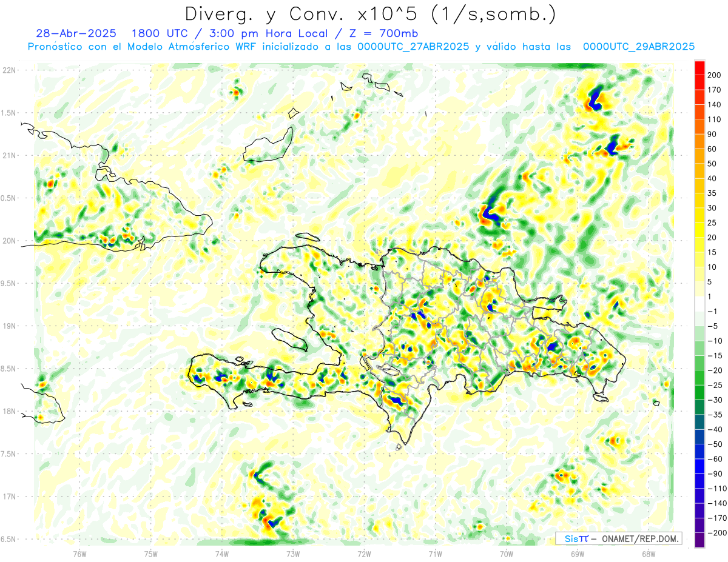Viewport: 728px width, 562px height.
Task: Click the '-5' colorbar value
Action: [x=712, y=326]
